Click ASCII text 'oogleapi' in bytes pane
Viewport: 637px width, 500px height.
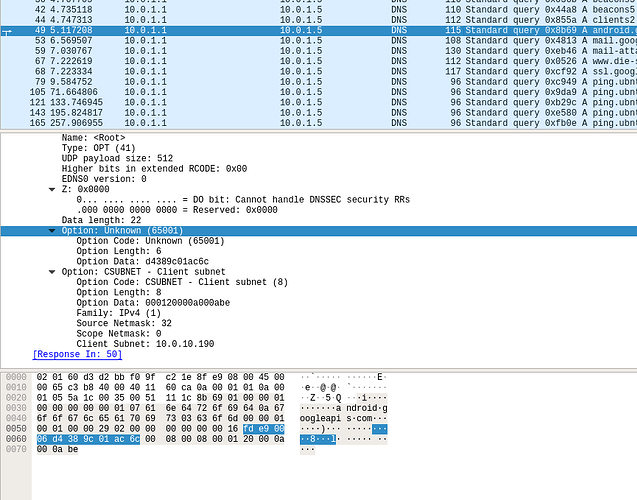[322, 417]
